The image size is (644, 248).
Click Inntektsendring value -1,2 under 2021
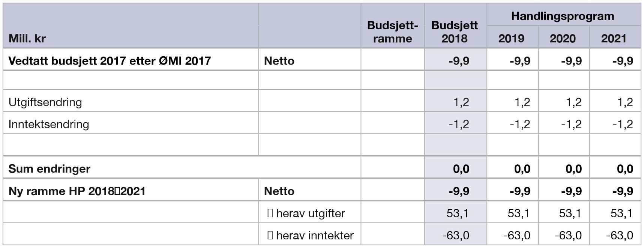(623, 124)
